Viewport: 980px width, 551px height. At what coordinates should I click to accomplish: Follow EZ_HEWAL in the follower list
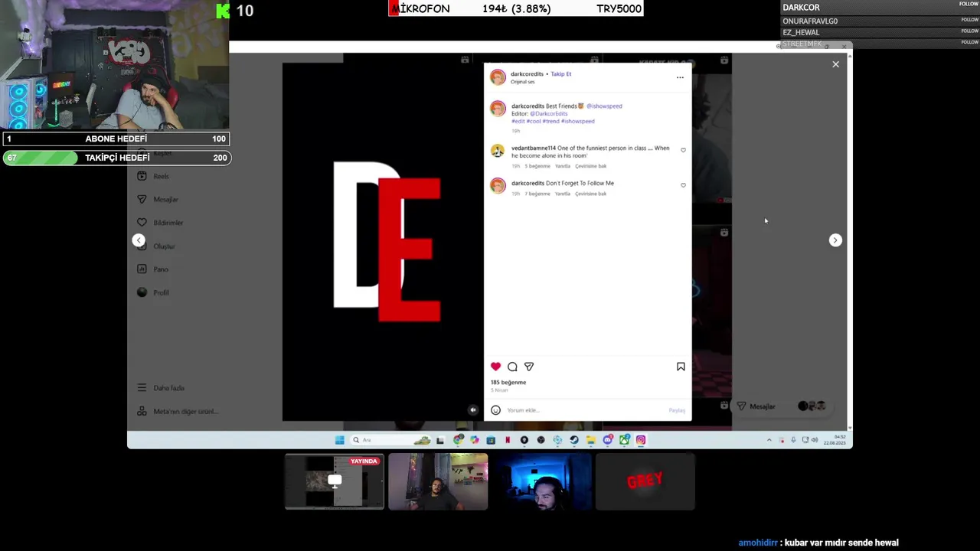969,31
